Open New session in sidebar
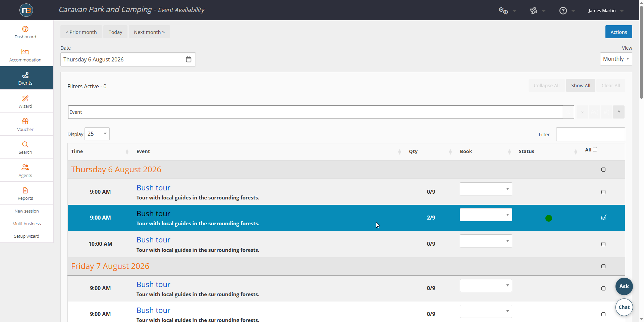 point(26,211)
